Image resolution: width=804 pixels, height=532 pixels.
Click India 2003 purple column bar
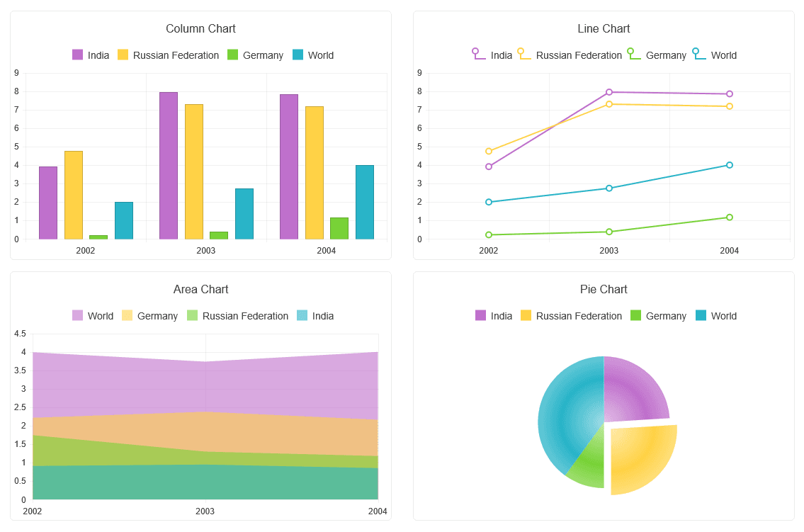tap(169, 166)
